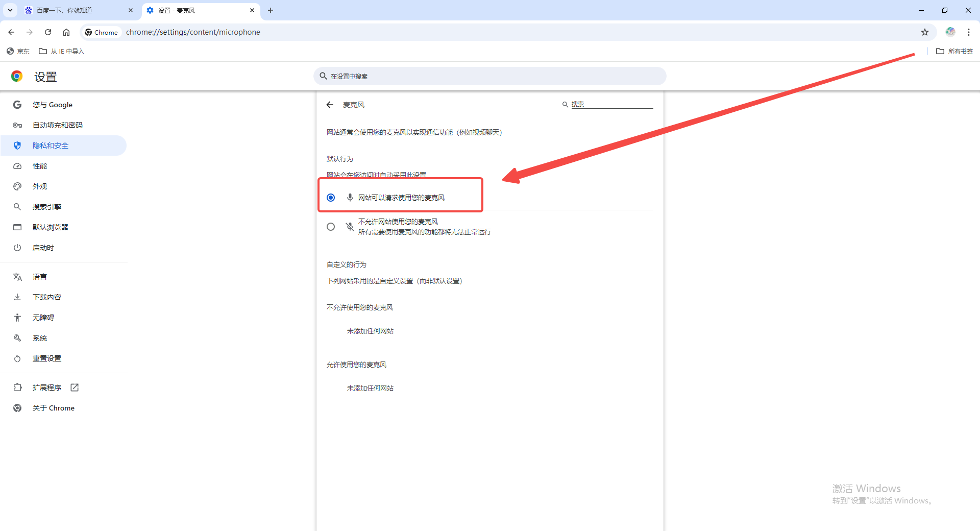Open 启动时 settings section
The width and height of the screenshot is (980, 531).
coord(64,248)
